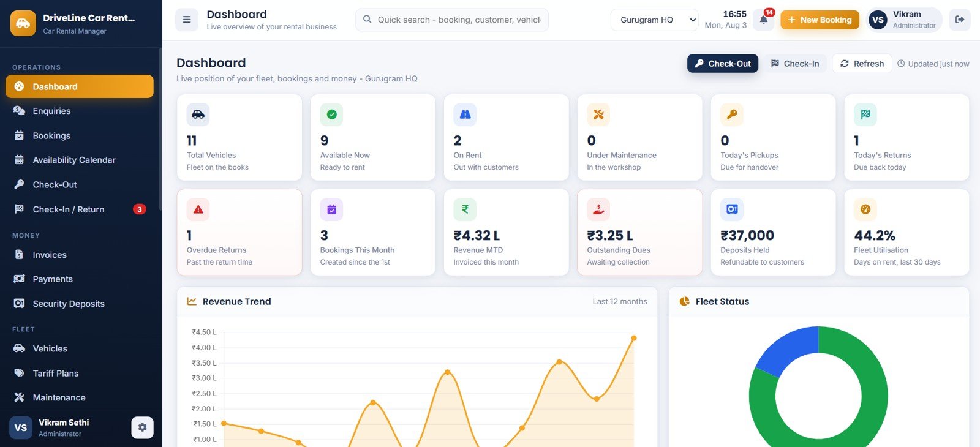
Task: Toggle the hamburger sidebar menu button
Action: click(187, 20)
